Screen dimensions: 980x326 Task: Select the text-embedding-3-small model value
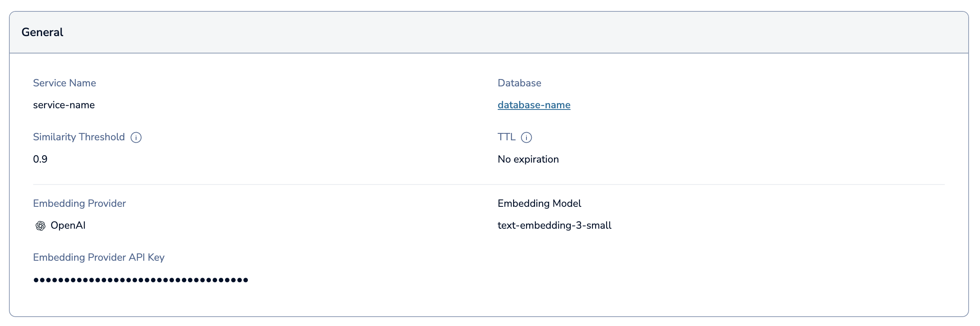point(554,225)
